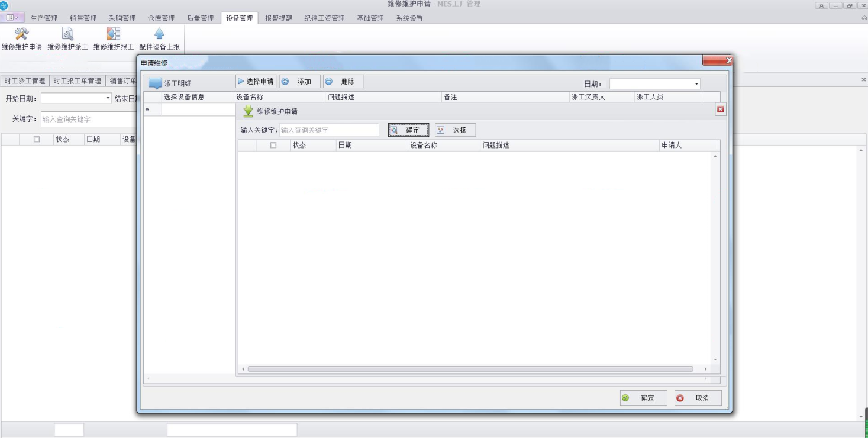Collapse the ribbon with the chevron icon
This screenshot has width=868, height=438.
[863, 18]
